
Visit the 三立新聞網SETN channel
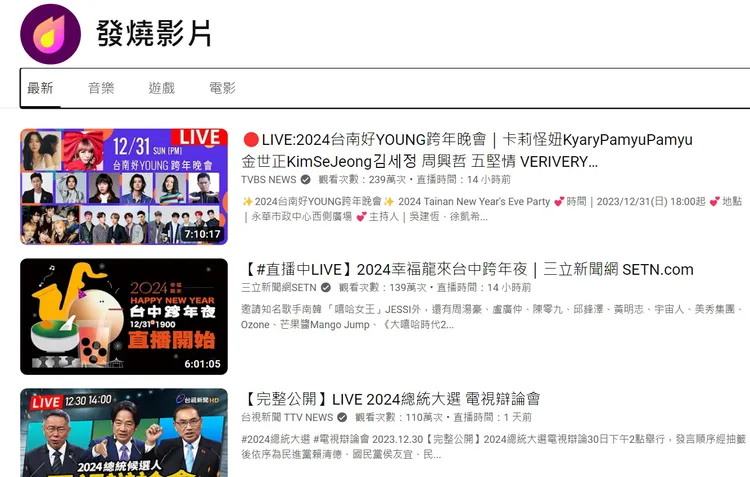[279, 288]
